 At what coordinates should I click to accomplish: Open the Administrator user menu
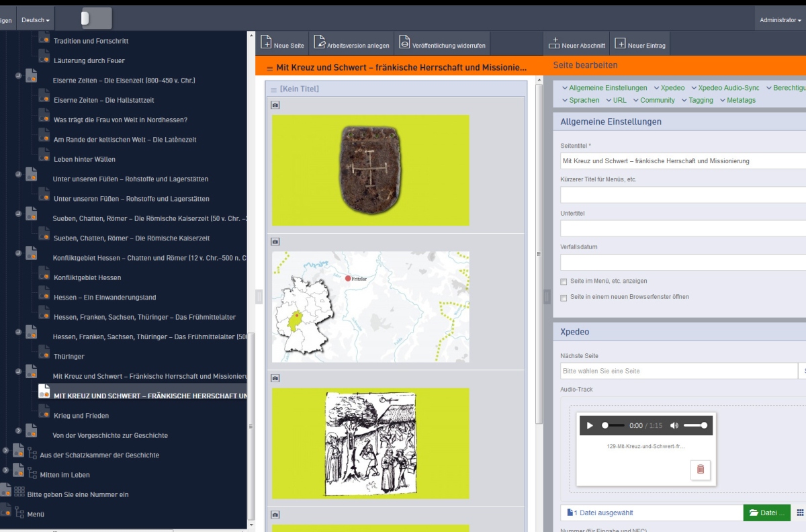point(780,20)
